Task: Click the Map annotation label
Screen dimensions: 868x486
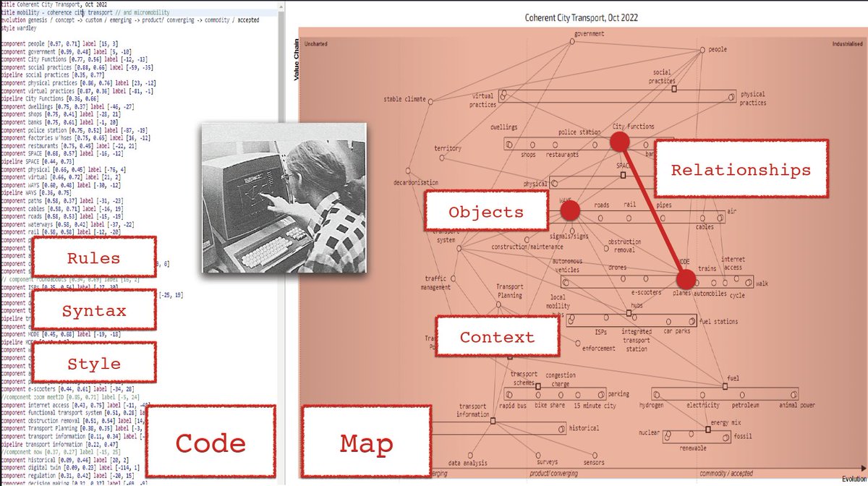Action: click(x=365, y=442)
